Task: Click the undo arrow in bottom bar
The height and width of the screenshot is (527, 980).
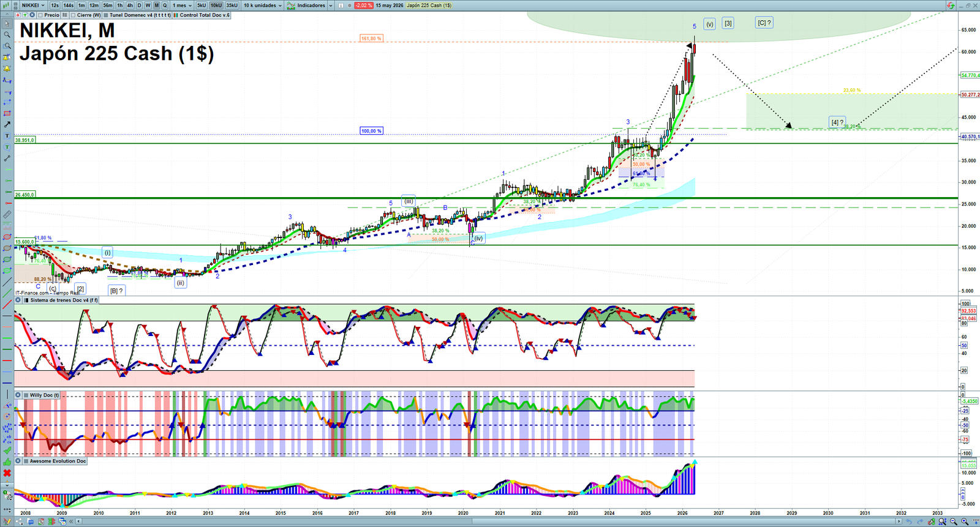Action: tap(909, 521)
